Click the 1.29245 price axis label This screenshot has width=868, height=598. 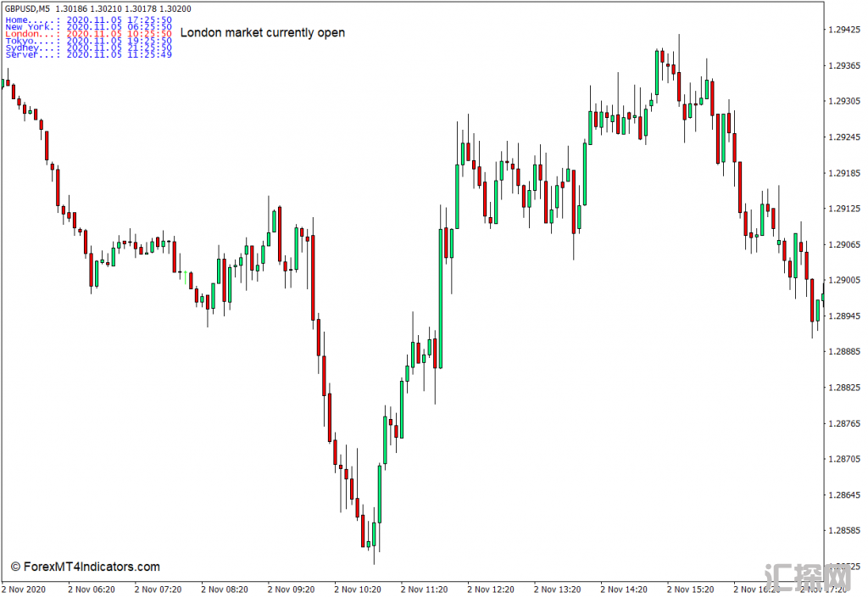tap(844, 137)
